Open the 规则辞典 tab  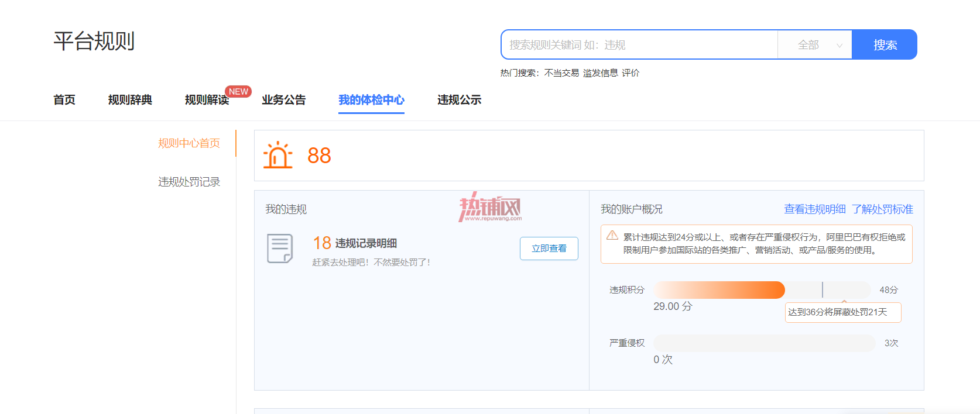[x=130, y=100]
